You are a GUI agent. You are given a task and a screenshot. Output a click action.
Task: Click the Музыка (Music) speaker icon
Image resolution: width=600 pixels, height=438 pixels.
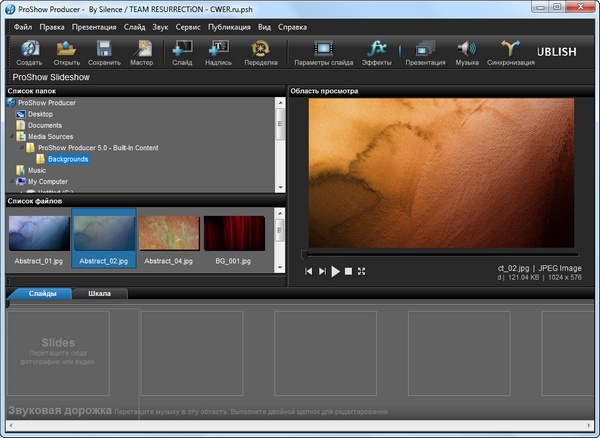point(467,49)
